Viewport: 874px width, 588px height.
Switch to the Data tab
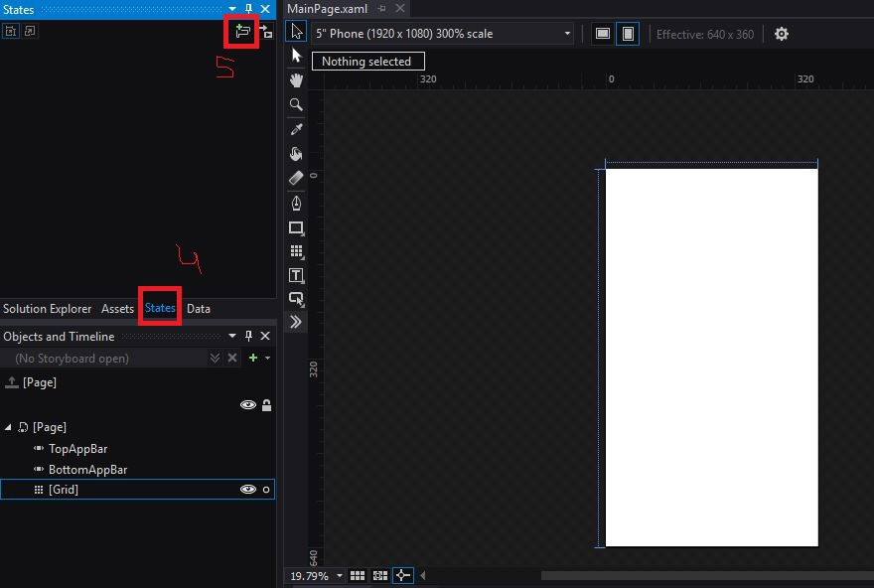[199, 308]
